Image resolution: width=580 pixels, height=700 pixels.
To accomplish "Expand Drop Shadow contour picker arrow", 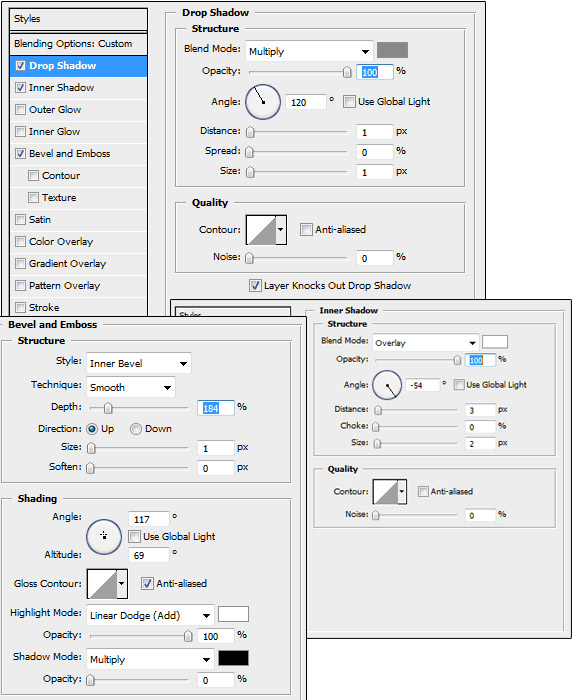I will pos(281,230).
